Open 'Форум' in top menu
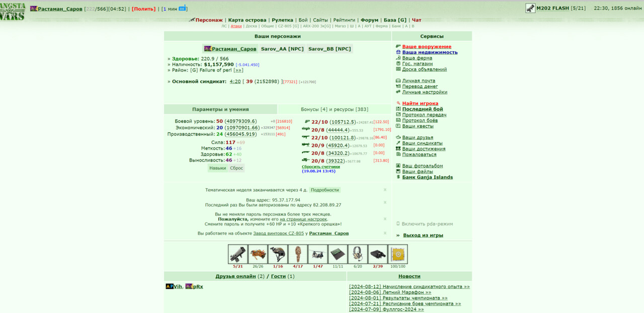Image resolution: width=644 pixels, height=313 pixels. pyautogui.click(x=369, y=20)
